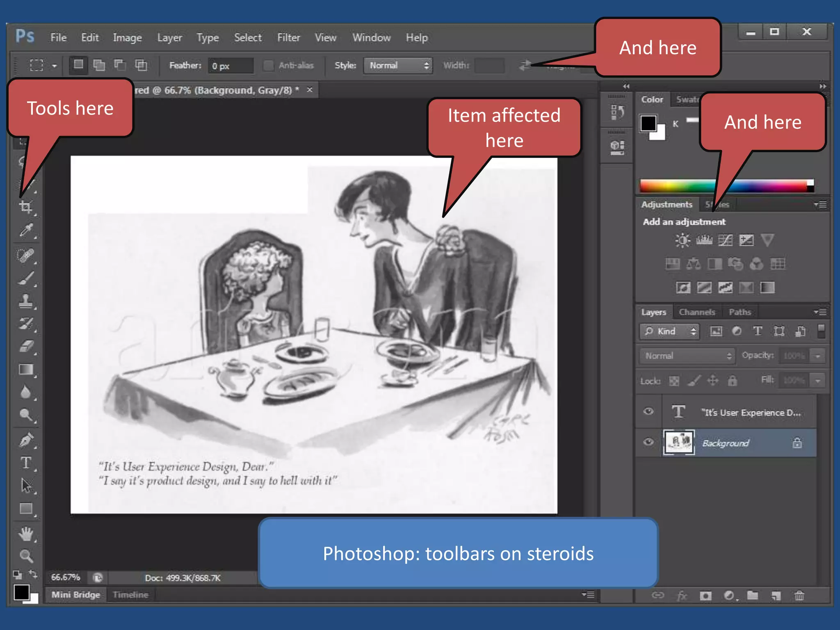Enable Intersect with selection mode
840x630 pixels.
coord(141,65)
